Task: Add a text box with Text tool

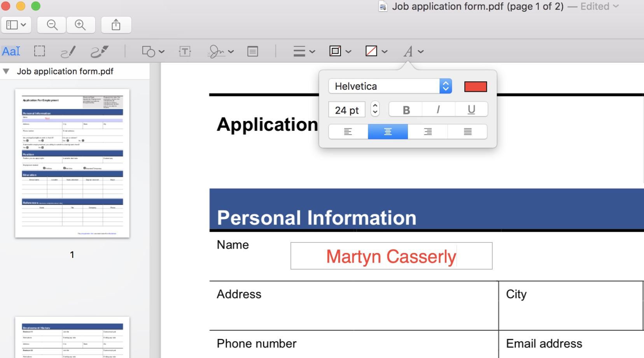Action: 185,51
